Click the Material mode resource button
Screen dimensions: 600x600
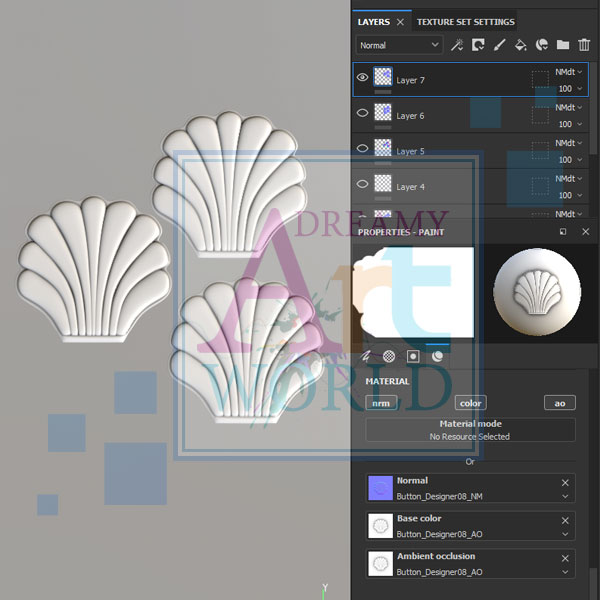click(x=470, y=431)
